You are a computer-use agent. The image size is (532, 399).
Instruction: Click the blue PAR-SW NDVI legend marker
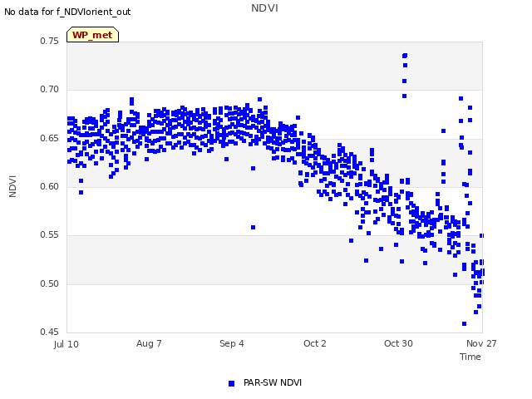point(231,383)
